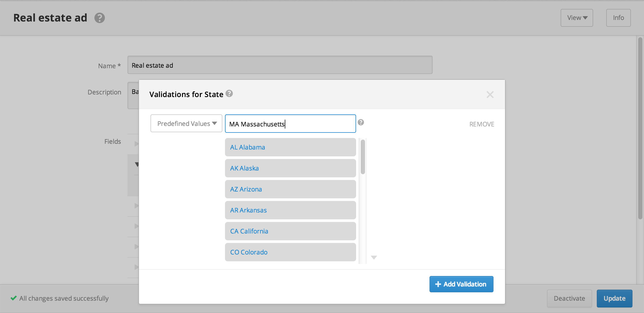Click the '+ Add Validation' button

click(461, 284)
